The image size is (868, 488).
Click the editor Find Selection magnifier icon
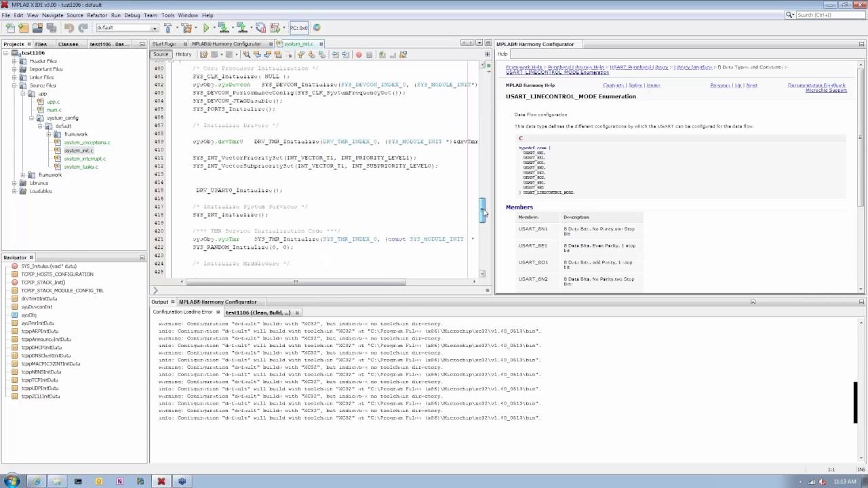247,54
